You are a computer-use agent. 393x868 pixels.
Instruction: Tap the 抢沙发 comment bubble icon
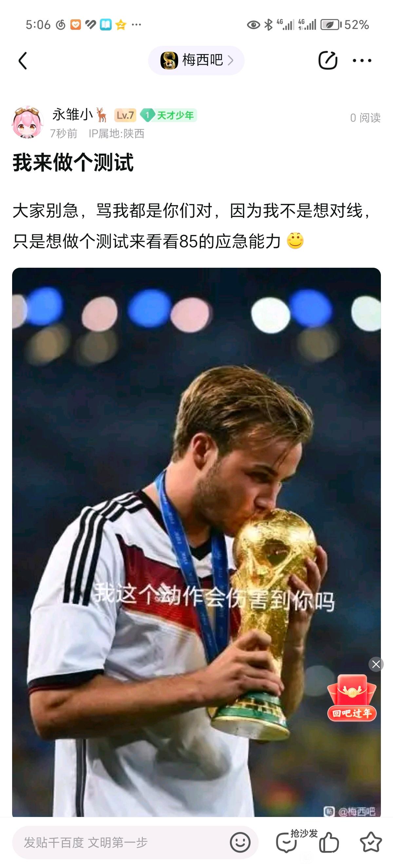point(287,842)
